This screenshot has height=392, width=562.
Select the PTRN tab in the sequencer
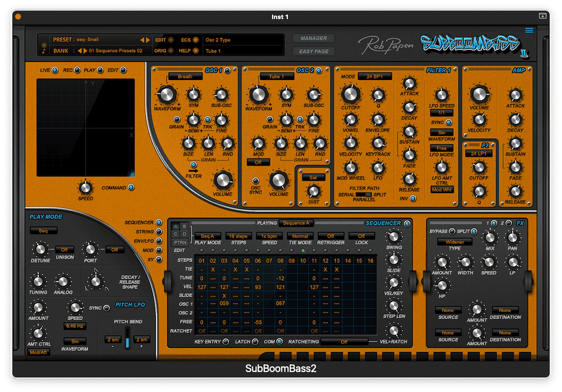tap(180, 242)
